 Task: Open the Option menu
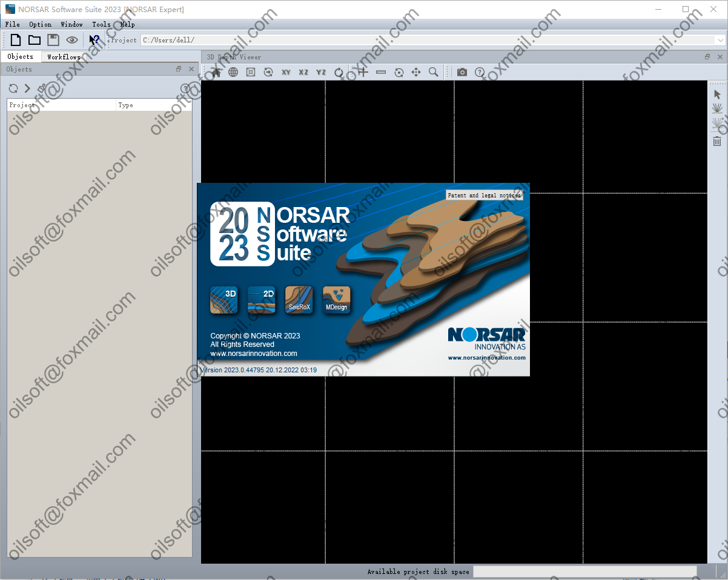pos(40,24)
